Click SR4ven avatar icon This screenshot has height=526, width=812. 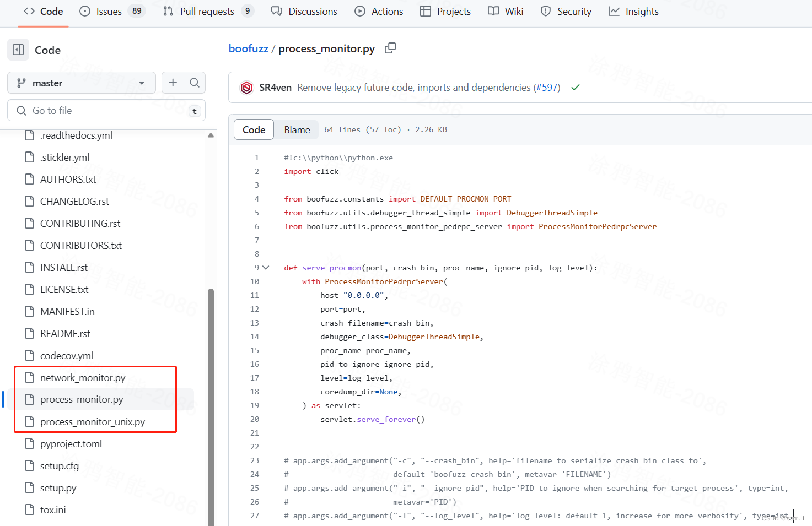coord(246,88)
